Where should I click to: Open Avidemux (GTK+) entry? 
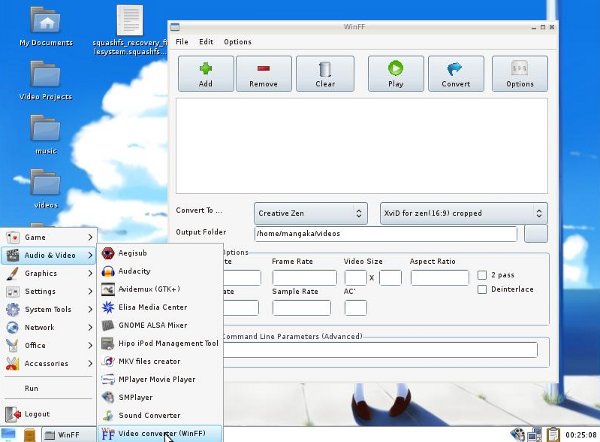(160, 289)
